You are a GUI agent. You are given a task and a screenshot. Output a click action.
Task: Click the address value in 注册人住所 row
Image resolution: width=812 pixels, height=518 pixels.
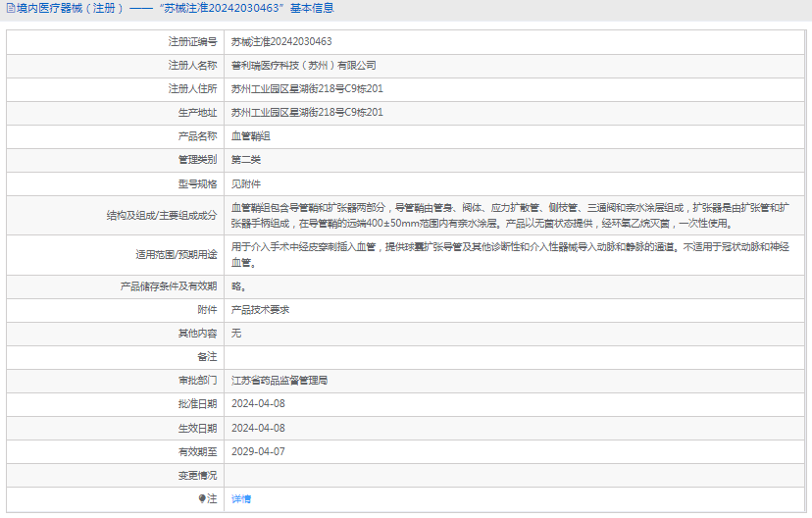coord(307,88)
